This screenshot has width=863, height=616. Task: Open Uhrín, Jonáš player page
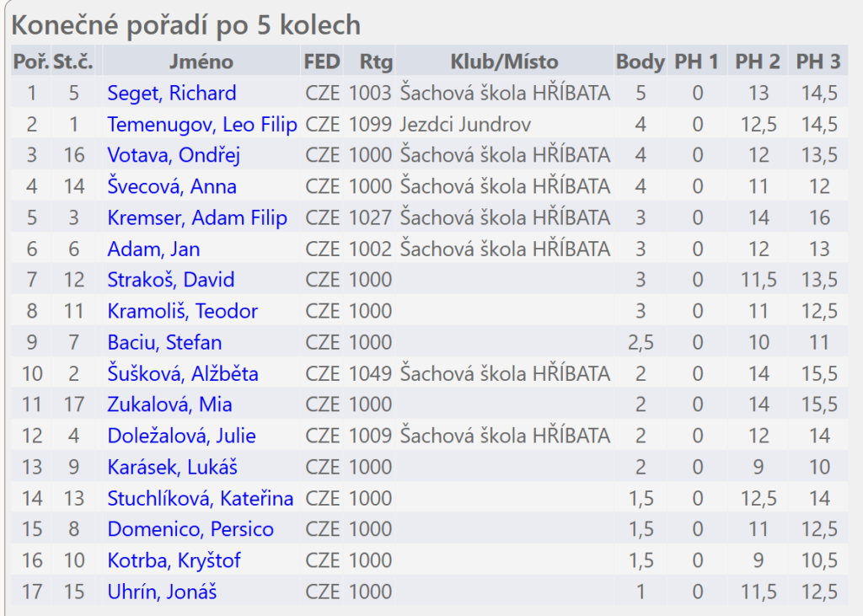click(x=162, y=592)
